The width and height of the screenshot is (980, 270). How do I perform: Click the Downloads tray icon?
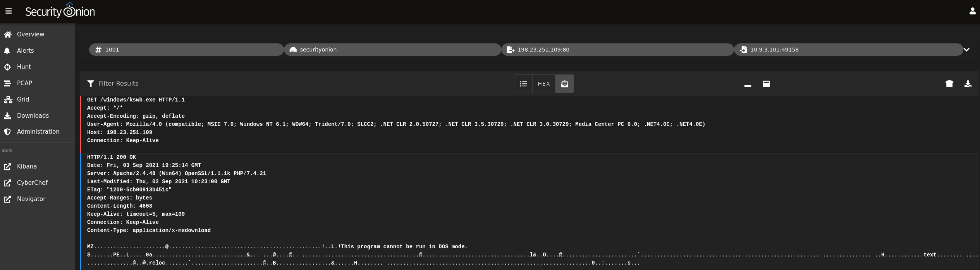click(x=7, y=116)
